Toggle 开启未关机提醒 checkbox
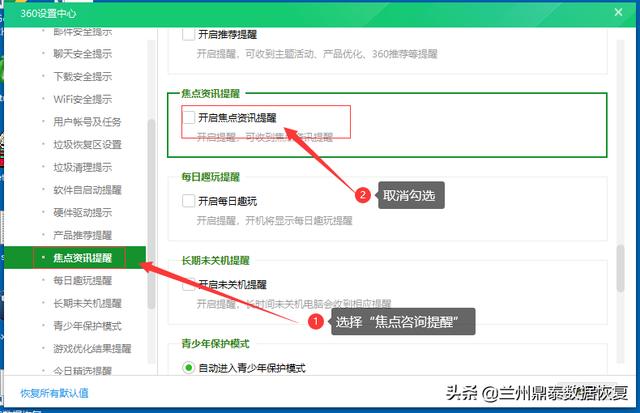The width and height of the screenshot is (640, 413). pos(188,284)
